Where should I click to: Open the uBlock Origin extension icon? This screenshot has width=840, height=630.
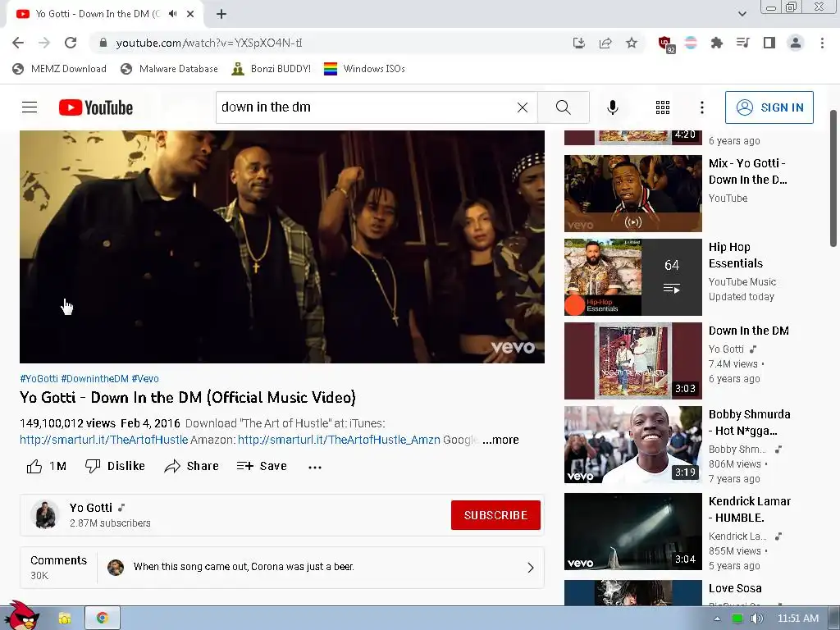(666, 44)
